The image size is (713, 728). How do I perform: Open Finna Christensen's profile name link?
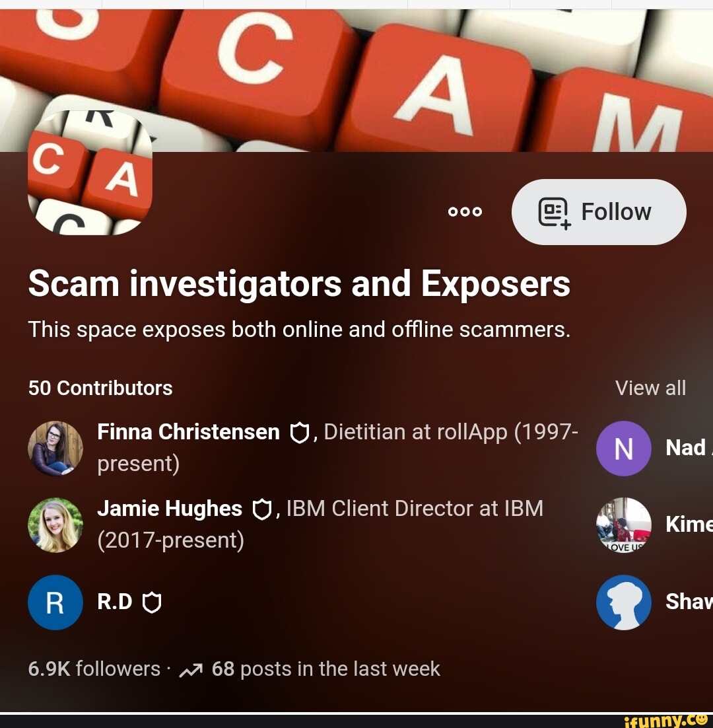point(188,432)
